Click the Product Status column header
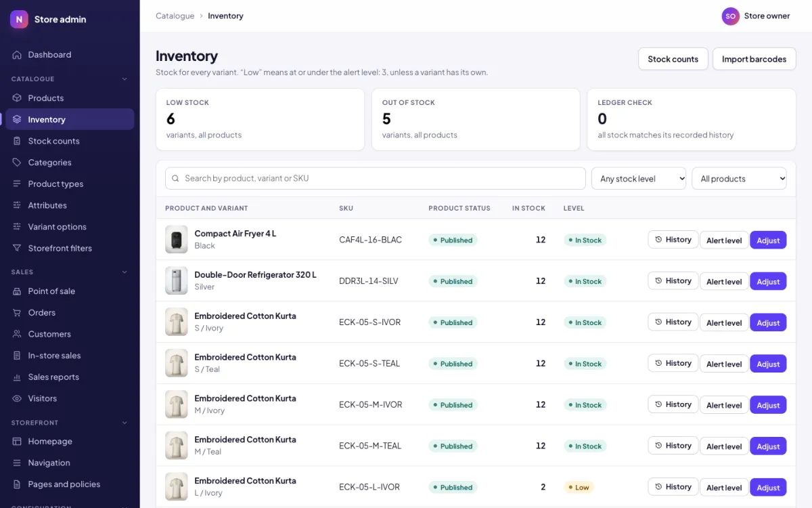 [x=459, y=208]
